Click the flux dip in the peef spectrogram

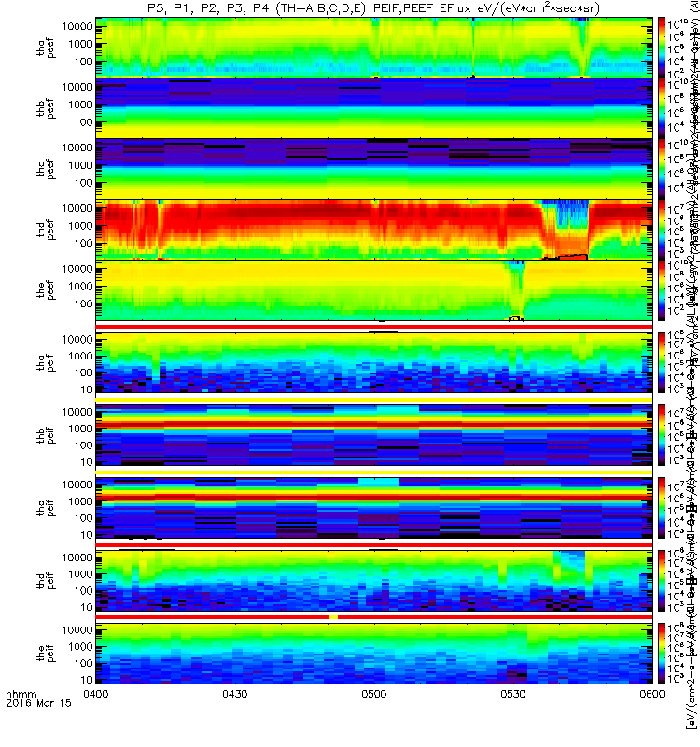pos(516,289)
